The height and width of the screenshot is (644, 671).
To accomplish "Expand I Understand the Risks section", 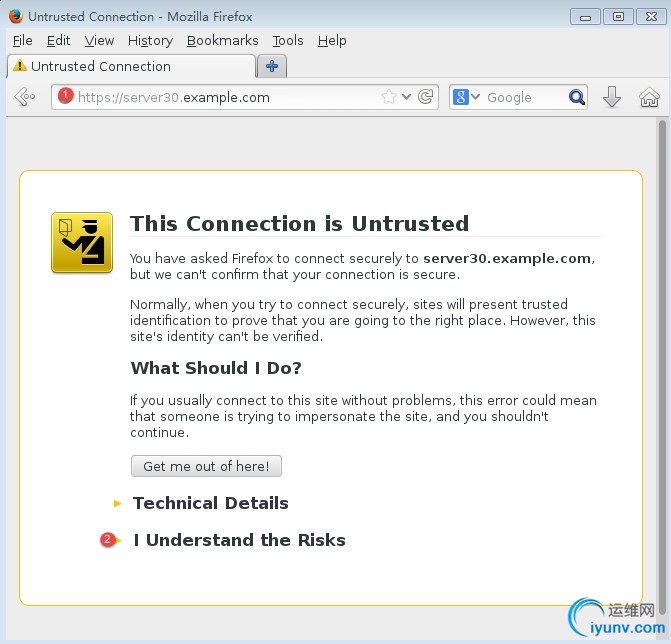I will click(239, 540).
